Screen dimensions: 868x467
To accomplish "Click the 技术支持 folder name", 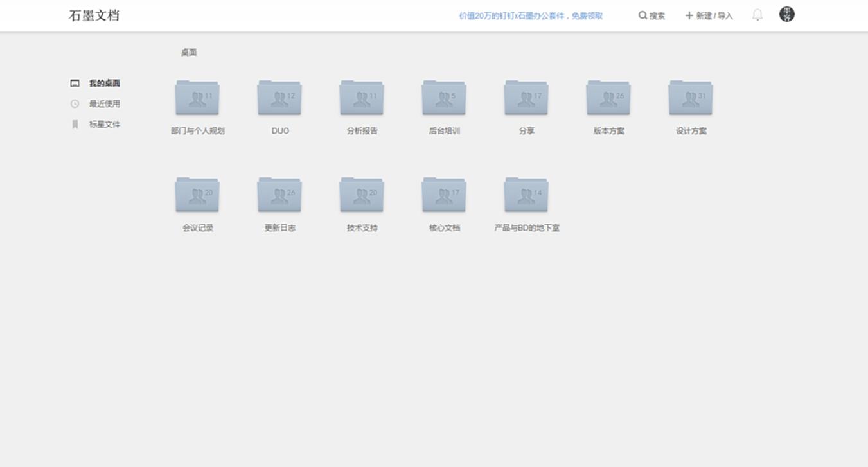I will [362, 228].
